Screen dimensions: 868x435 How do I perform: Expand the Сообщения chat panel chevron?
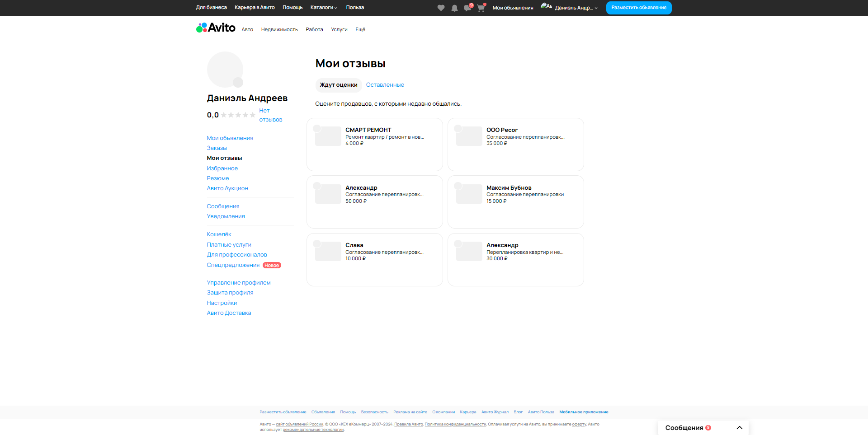click(x=740, y=428)
